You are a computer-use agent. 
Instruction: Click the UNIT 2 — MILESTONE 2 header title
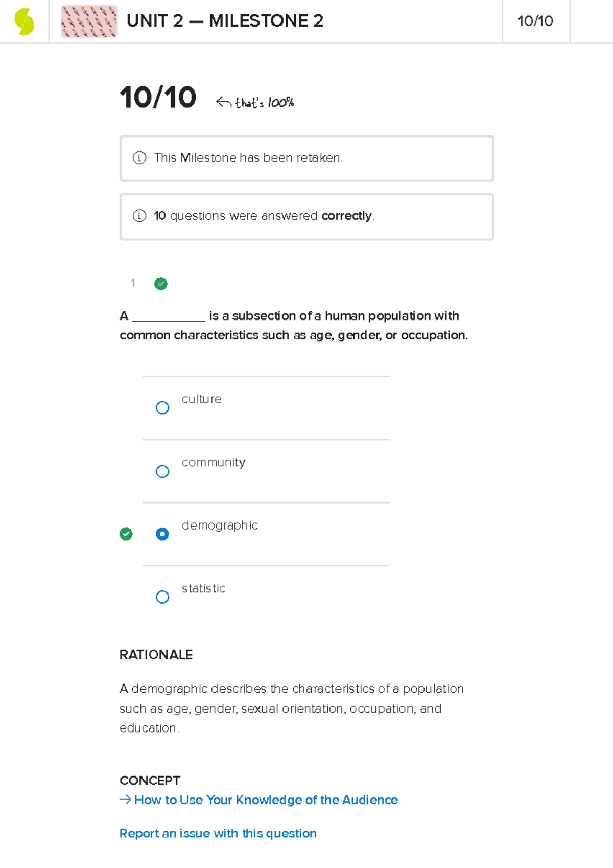(x=225, y=21)
